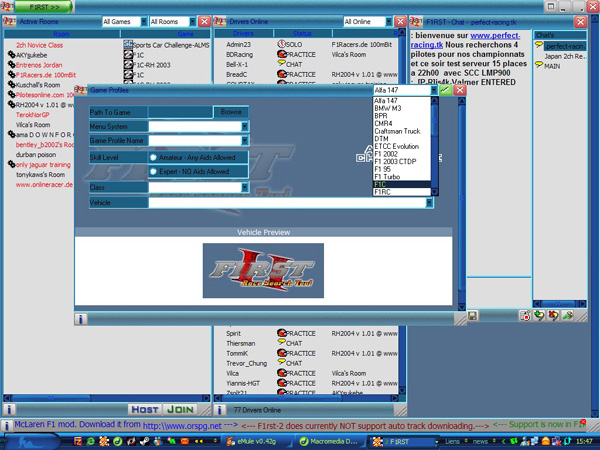Open the info icon beside the HOST button

tap(9, 409)
